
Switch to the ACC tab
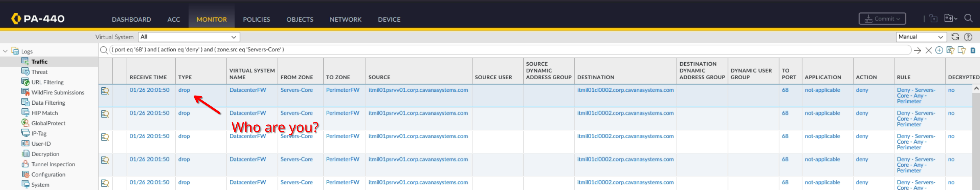coord(174,19)
